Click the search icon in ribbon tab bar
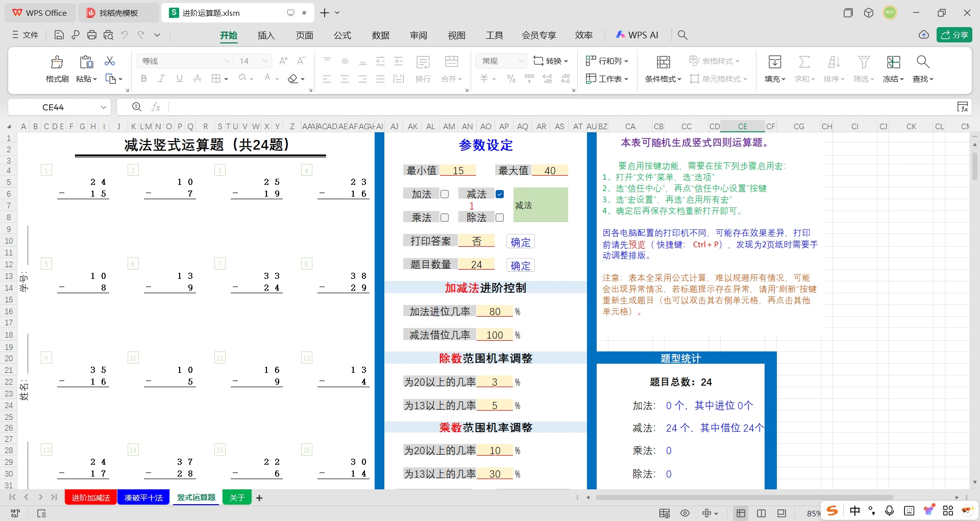This screenshot has width=980, height=521. [682, 35]
